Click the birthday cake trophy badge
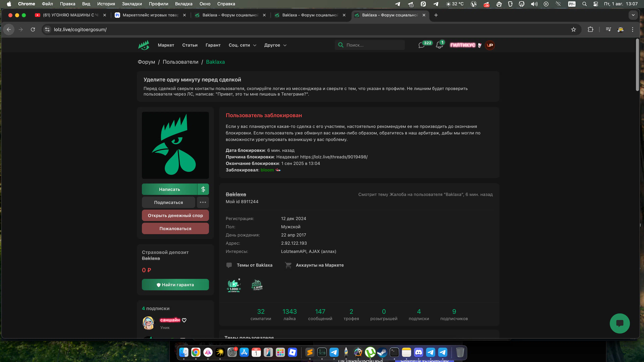Image resolution: width=644 pixels, height=362 pixels. pos(257,285)
